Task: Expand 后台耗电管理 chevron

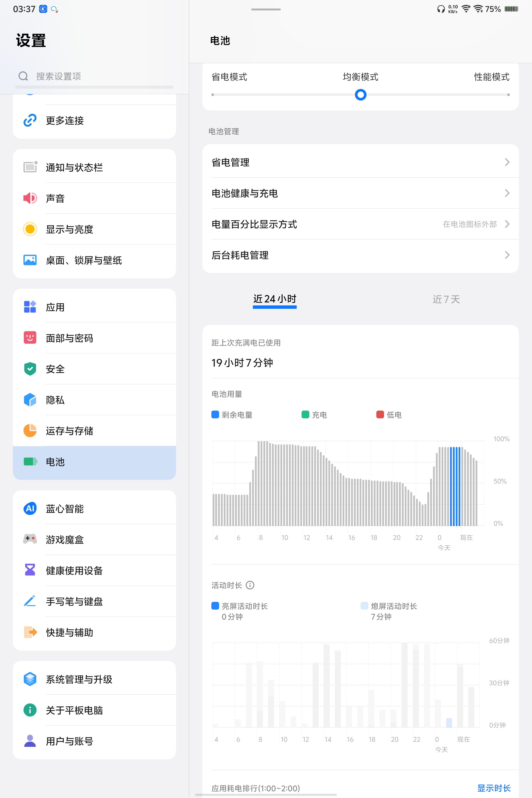Action: pos(507,255)
